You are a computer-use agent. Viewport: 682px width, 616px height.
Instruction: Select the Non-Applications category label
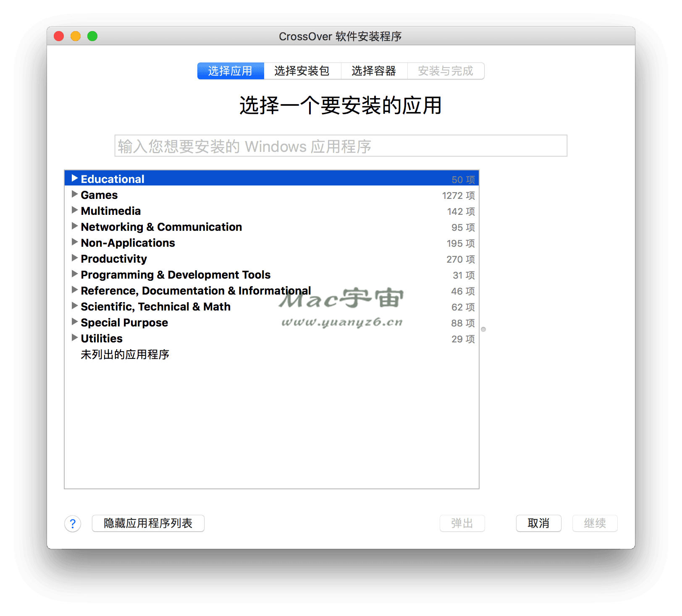(x=128, y=243)
